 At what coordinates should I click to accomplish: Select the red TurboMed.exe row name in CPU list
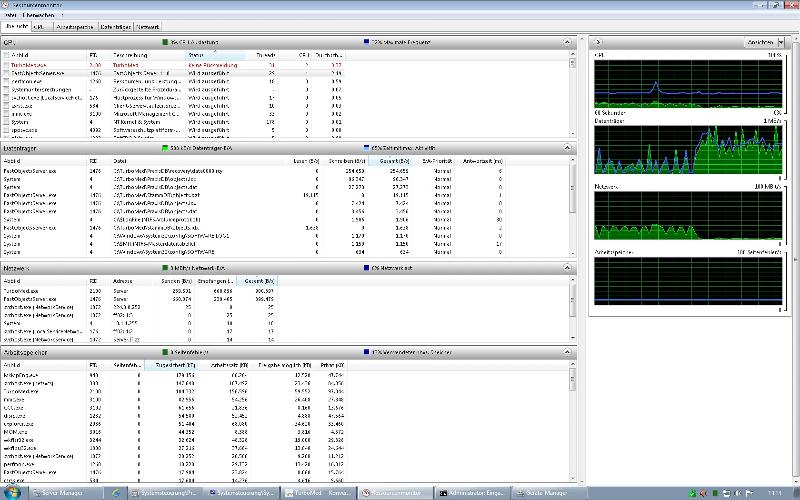29,65
